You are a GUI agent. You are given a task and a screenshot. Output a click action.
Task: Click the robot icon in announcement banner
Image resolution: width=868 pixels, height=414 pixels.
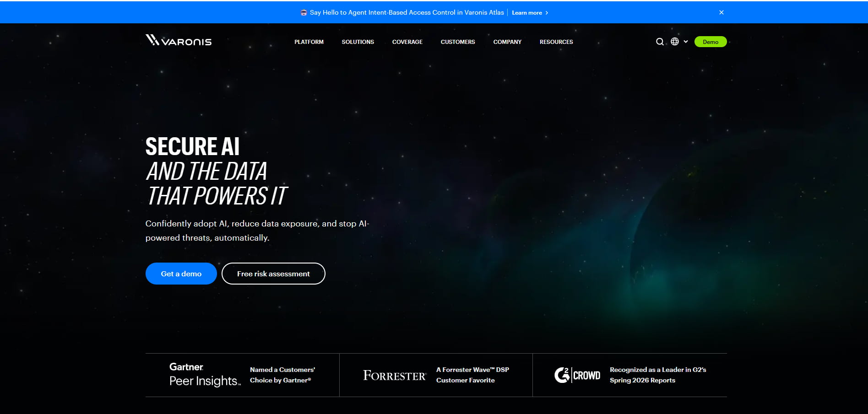point(304,12)
